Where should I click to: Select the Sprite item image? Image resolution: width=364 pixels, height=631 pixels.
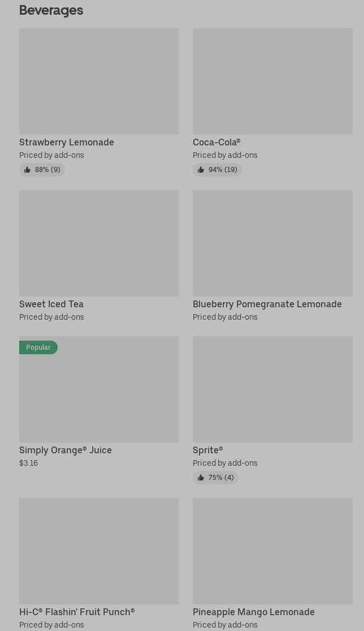272,389
